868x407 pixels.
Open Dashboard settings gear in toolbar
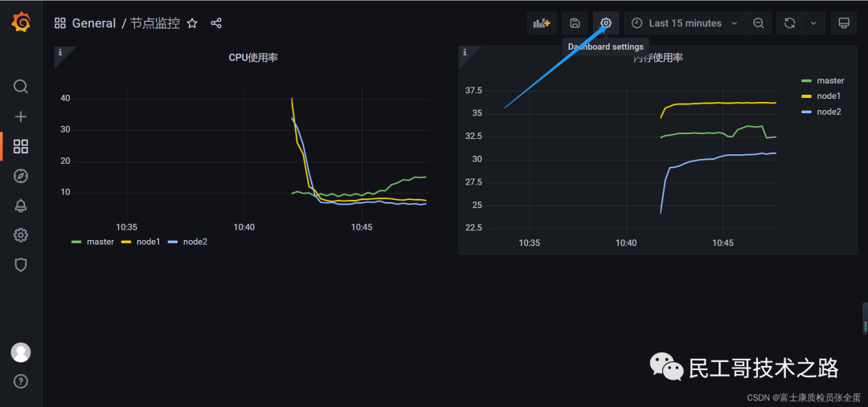[606, 23]
